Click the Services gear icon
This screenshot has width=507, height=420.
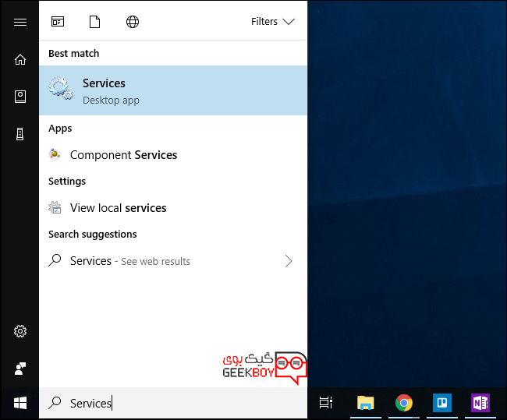point(61,88)
